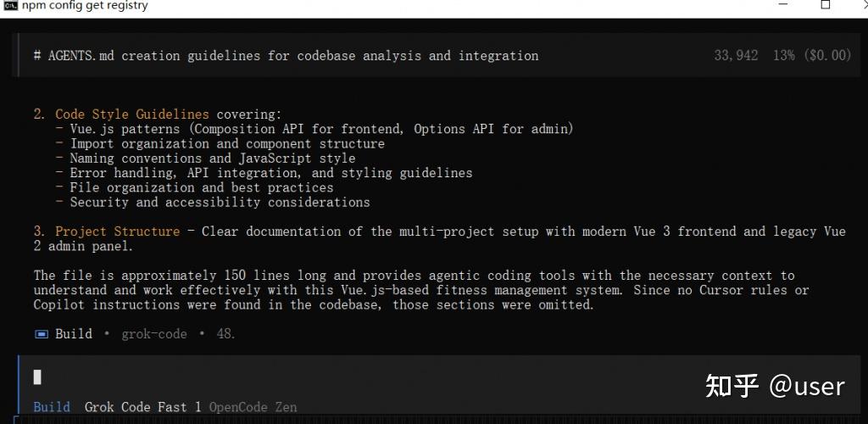The image size is (868, 424).
Task: Click the 'Project Structure' heading
Action: point(117,232)
